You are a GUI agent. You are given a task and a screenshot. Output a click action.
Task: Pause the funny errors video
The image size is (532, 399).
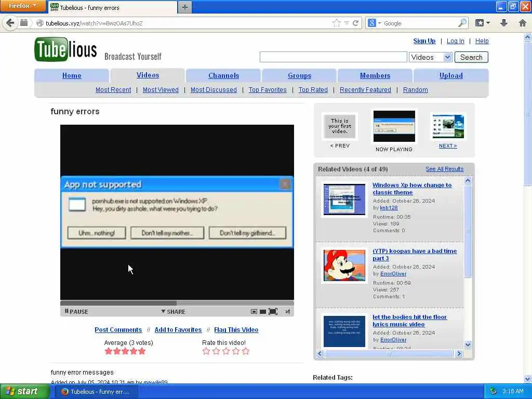(76, 312)
